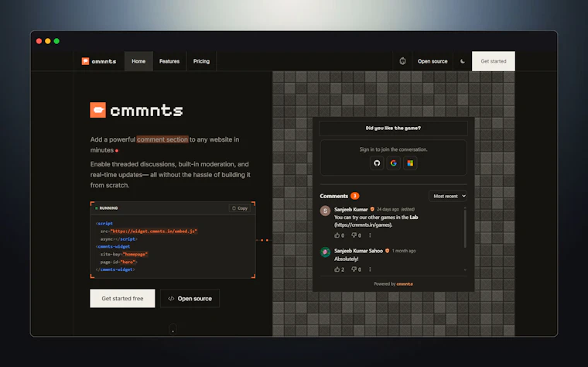This screenshot has height=367, width=588.
Task: Click the RUNNING status label
Action: coord(107,208)
